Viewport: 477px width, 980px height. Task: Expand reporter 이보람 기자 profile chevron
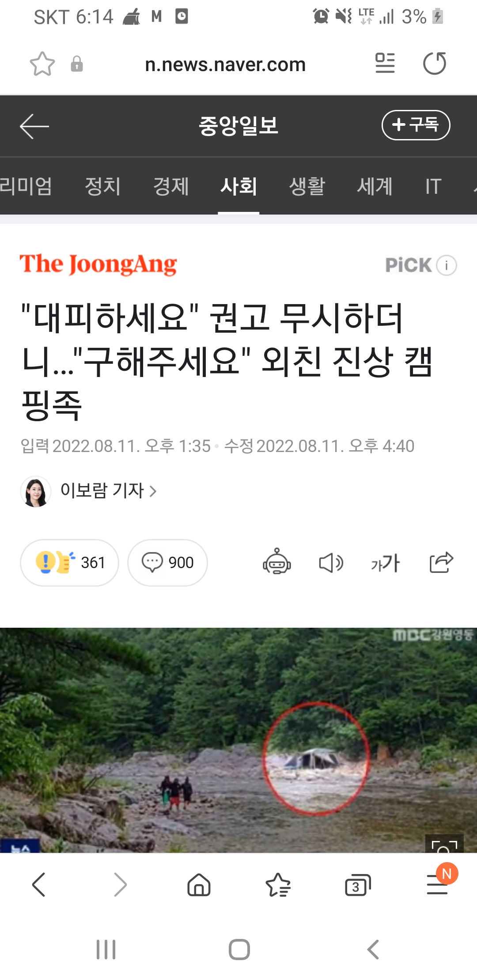point(153,491)
